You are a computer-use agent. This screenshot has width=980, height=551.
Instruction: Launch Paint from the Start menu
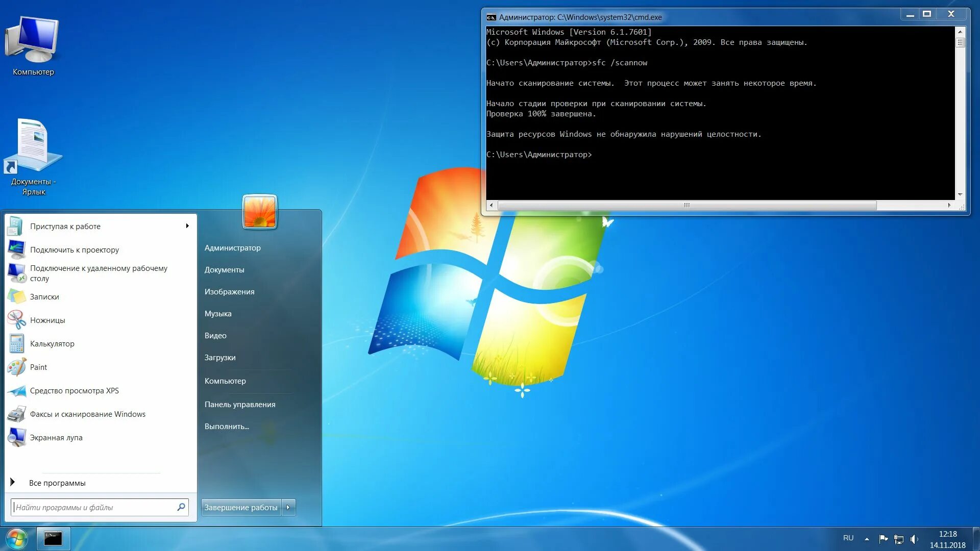point(38,367)
